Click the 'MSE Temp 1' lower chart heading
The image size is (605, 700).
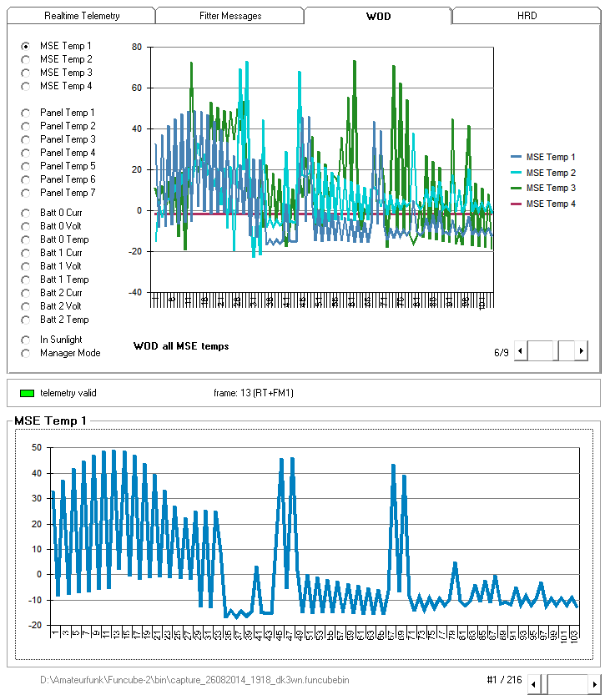(50, 421)
